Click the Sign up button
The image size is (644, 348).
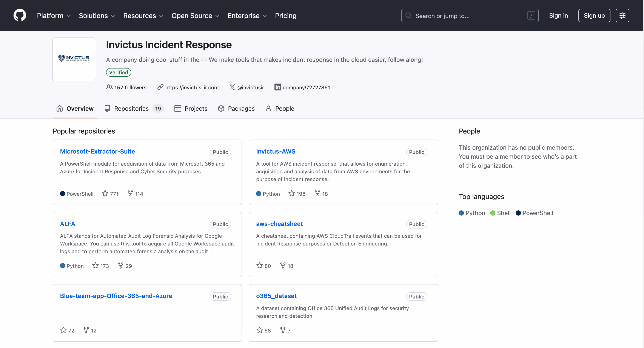[594, 16]
